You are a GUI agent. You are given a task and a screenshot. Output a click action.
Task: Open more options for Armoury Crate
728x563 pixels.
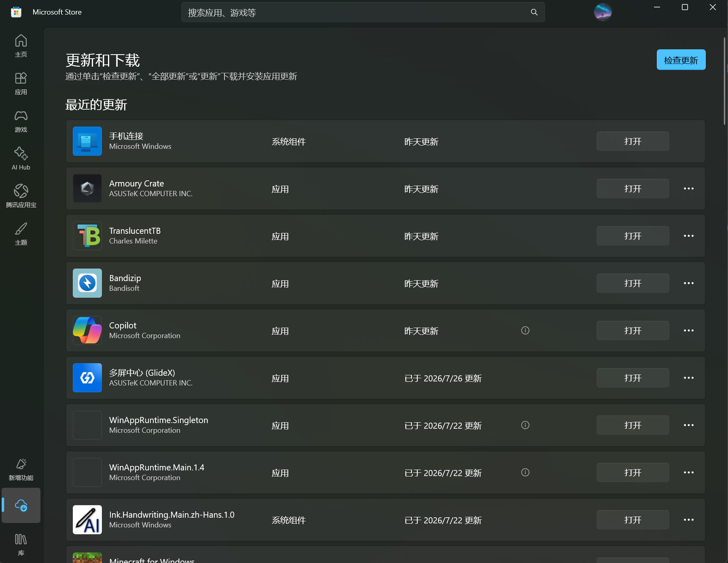689,188
